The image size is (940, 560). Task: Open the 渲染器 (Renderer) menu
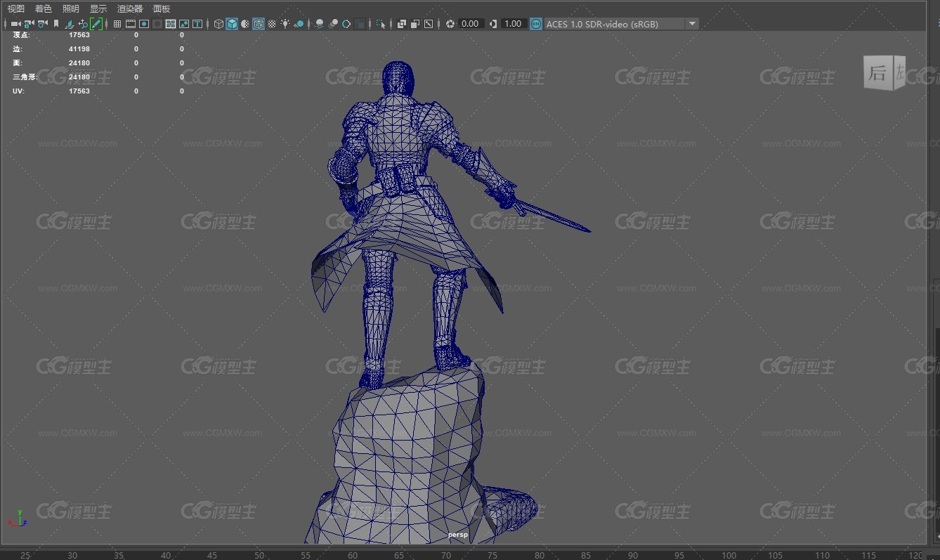tap(130, 8)
